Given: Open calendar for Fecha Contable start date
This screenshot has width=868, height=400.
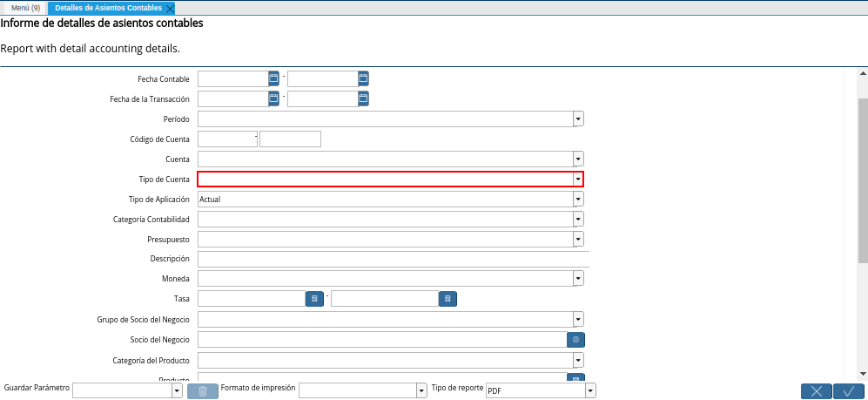Looking at the screenshot, I should [x=273, y=78].
